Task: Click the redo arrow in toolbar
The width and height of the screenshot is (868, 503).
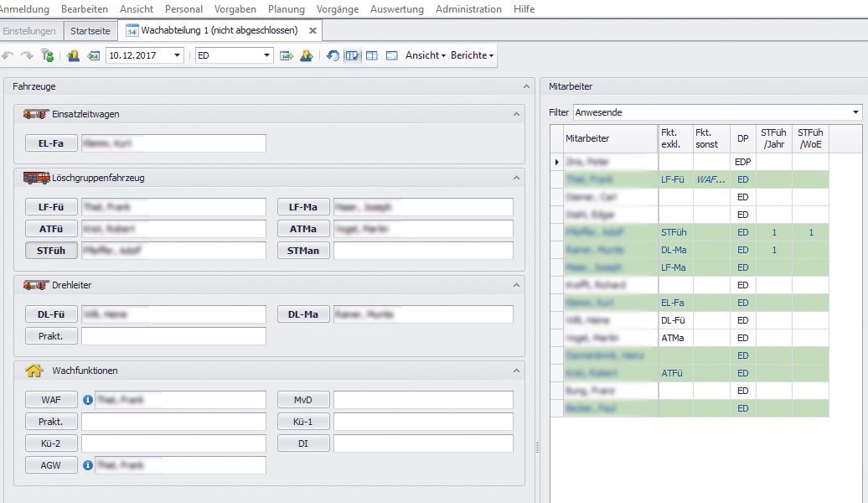Action: point(27,55)
